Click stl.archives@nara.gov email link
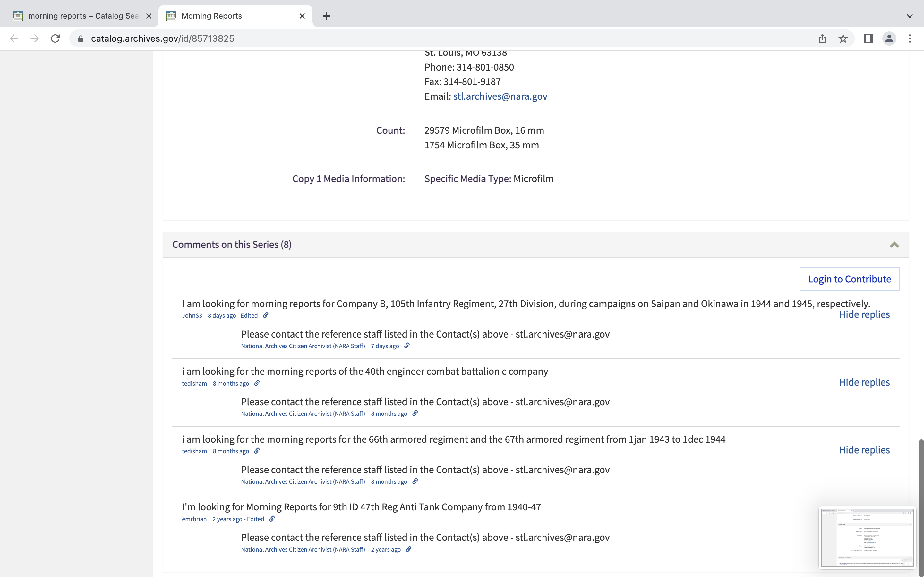Viewport: 924px width, 577px height. click(500, 96)
